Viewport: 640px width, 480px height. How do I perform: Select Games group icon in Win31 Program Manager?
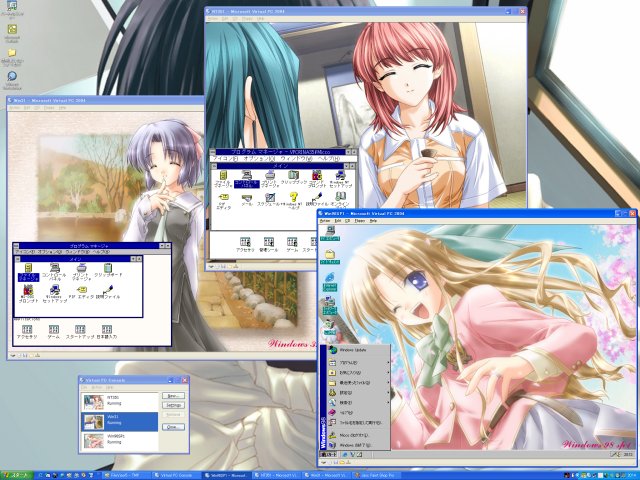[x=53, y=332]
